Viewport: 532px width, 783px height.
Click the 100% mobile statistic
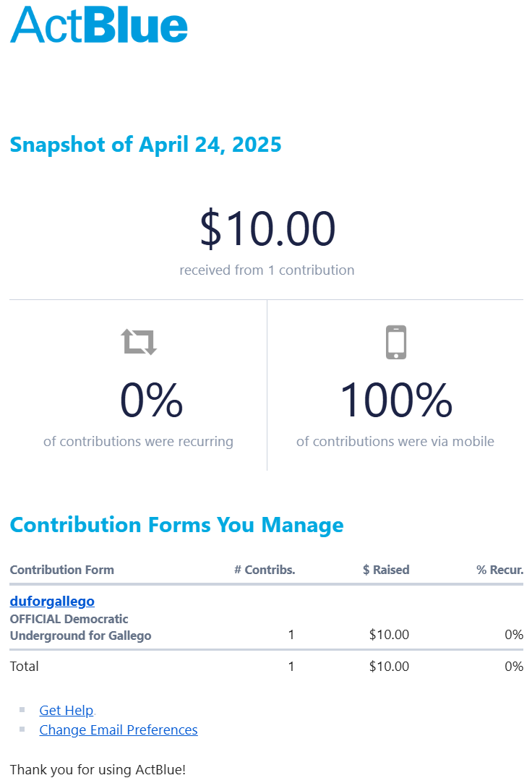click(x=396, y=400)
